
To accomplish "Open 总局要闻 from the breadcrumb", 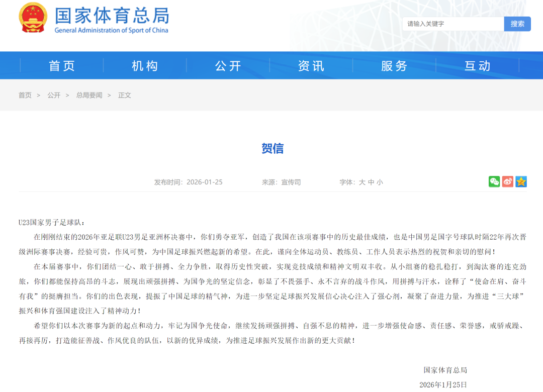I will (x=89, y=95).
